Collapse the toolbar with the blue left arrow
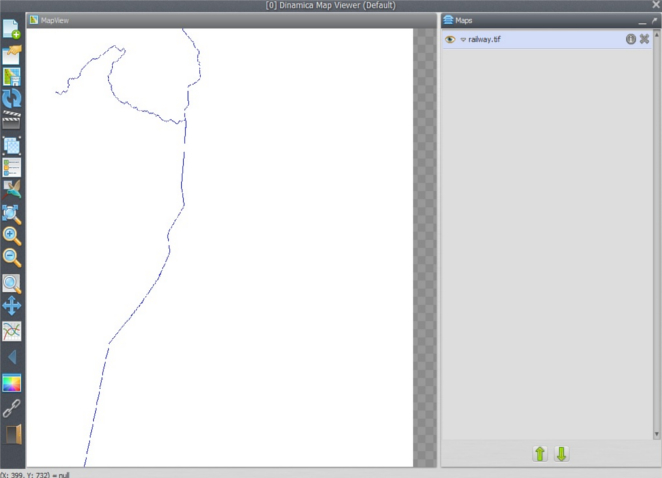Viewport: 662px width, 478px height. coord(12,357)
